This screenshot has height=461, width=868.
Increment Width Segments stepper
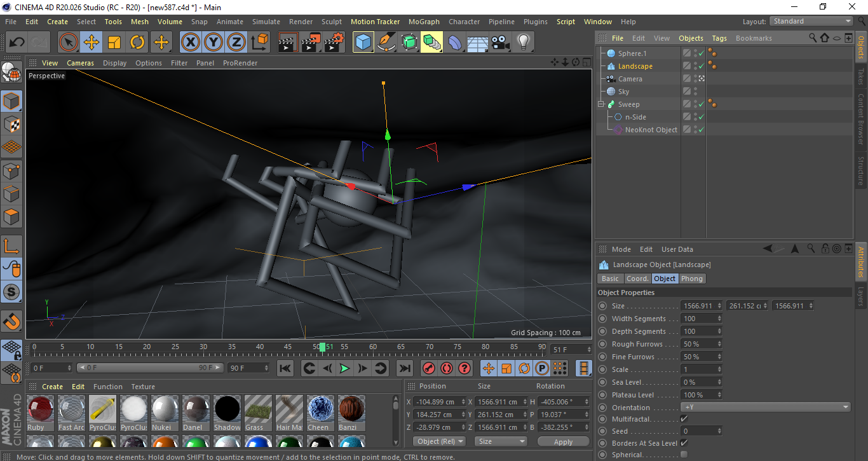[719, 317]
